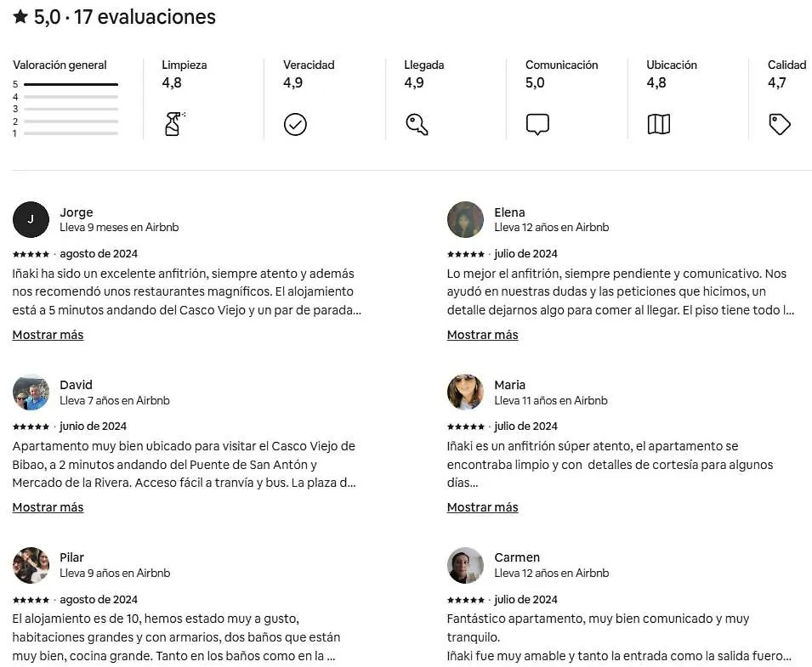Viewport: 812px width, 667px height.
Task: Click the 5-star rating distribution bar
Action: click(x=71, y=84)
